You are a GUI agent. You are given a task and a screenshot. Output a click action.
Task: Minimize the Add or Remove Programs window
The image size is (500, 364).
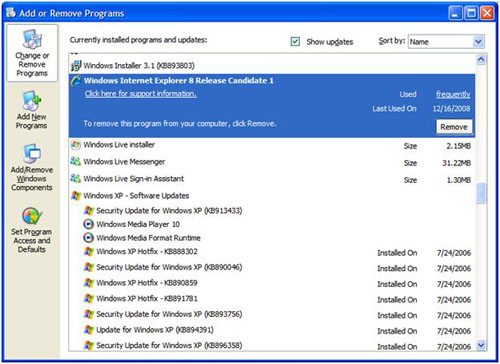456,13
